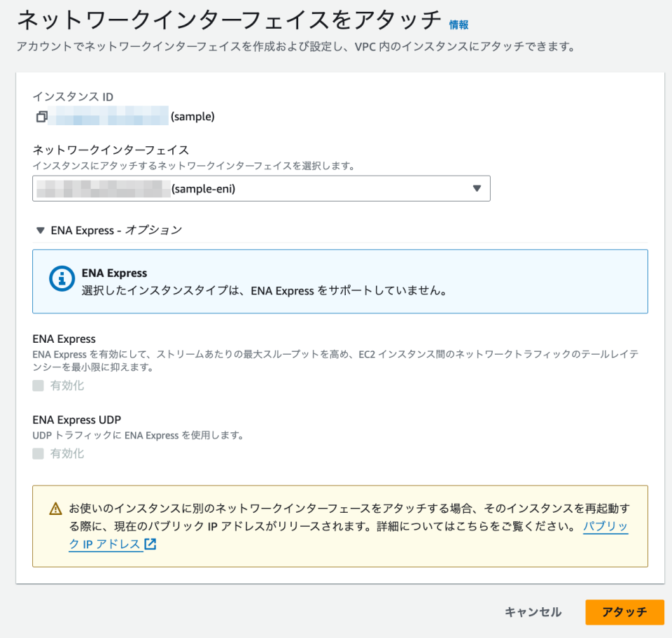Viewport: 672px width, 638px height.
Task: Enable the ENA Express 有効化 checkbox
Action: tap(38, 385)
